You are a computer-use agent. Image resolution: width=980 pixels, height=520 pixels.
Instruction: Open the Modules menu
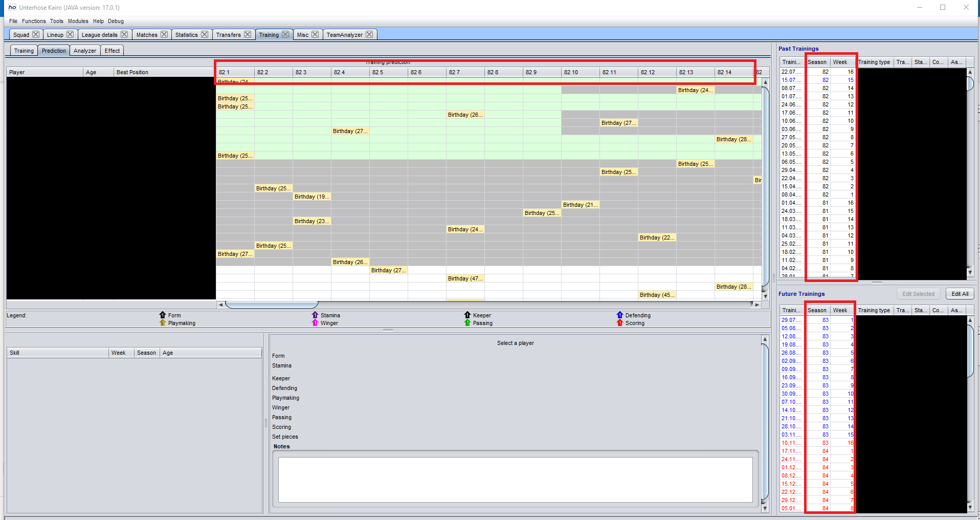(x=78, y=21)
